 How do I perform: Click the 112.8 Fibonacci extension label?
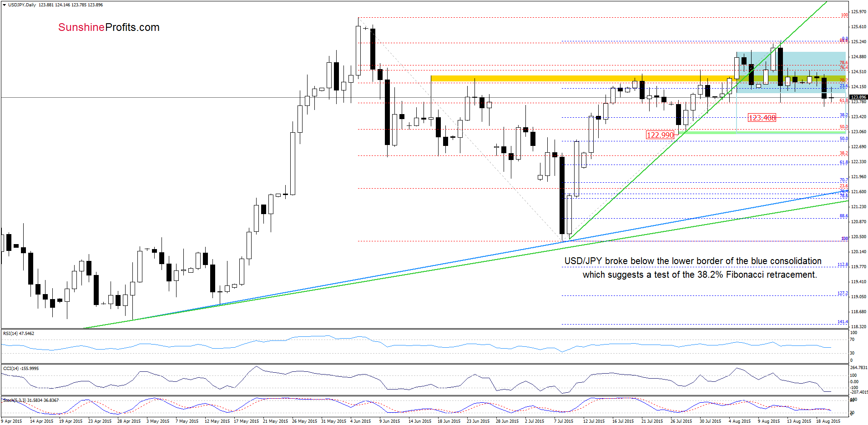843,265
